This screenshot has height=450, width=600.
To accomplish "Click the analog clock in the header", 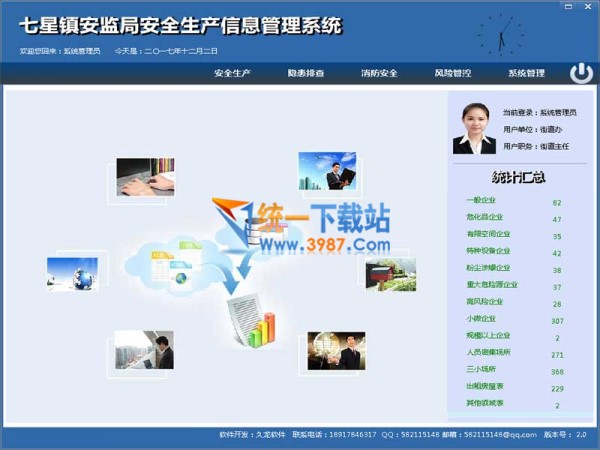I will pos(500,35).
